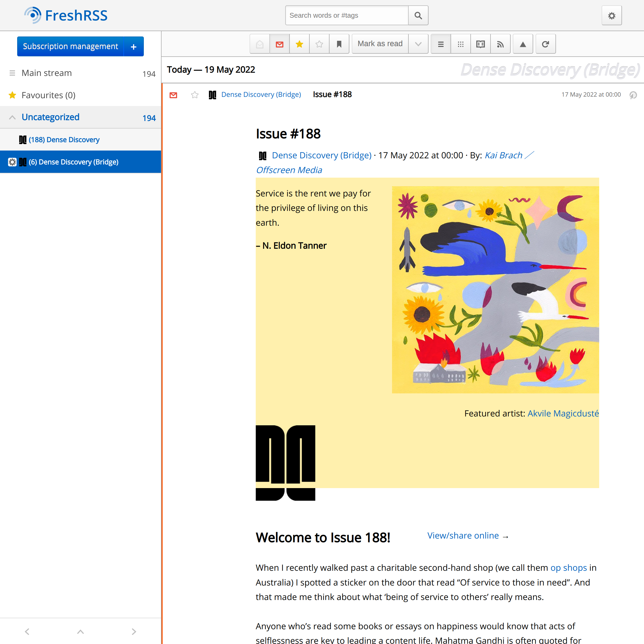This screenshot has height=644, width=644.
Task: Open feed settings gear for Dense Discovery (Bridge)
Action: tap(12, 162)
